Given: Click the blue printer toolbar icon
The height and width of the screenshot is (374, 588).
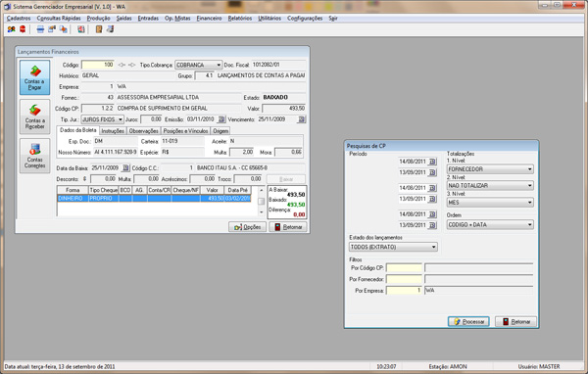Looking at the screenshot, I should pos(40,29).
